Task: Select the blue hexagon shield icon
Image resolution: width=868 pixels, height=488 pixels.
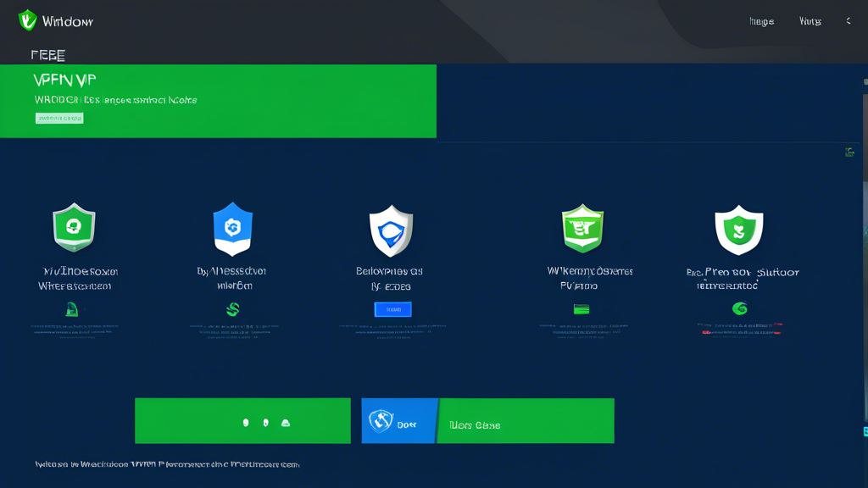Action: click(x=232, y=229)
